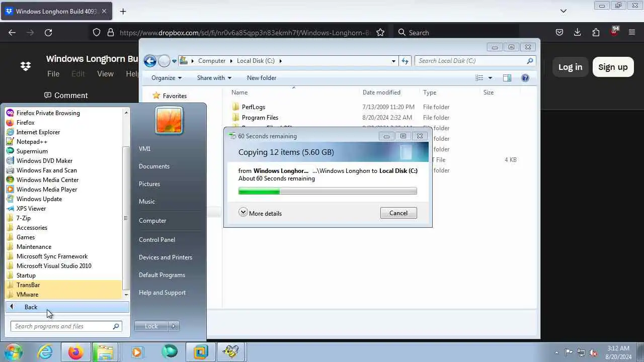The width and height of the screenshot is (644, 362).
Task: Expand the 7-Zip program folder
Action: click(x=24, y=218)
